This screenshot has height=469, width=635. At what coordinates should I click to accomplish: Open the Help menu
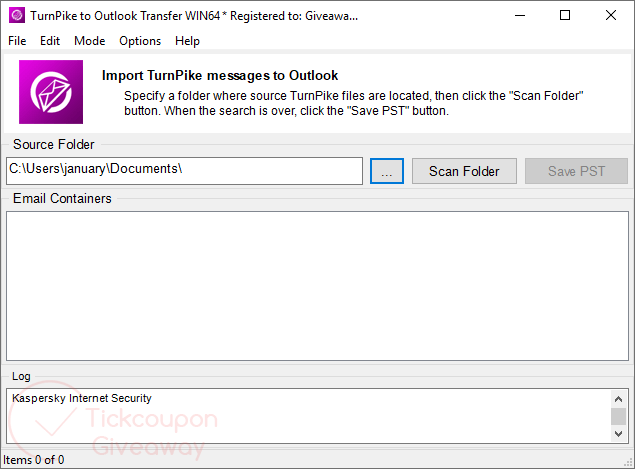point(187,41)
